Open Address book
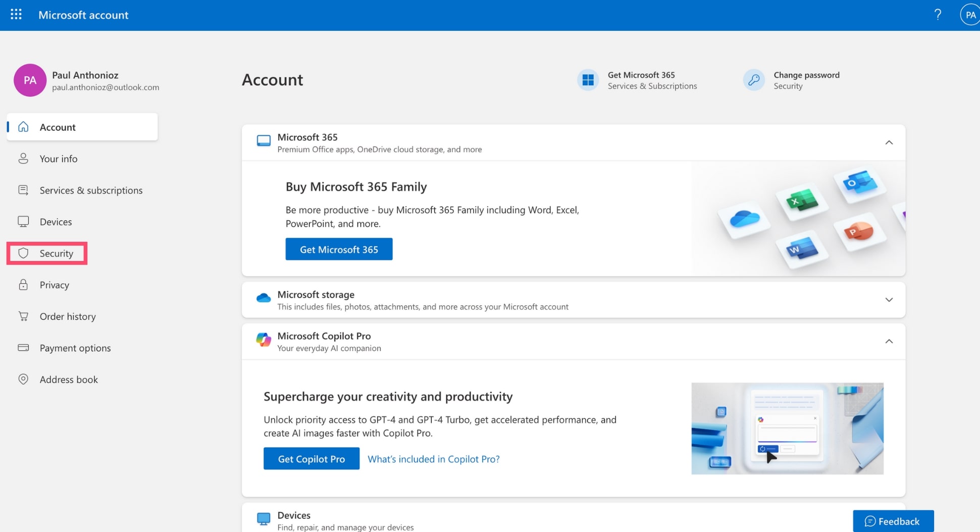 [x=69, y=379]
